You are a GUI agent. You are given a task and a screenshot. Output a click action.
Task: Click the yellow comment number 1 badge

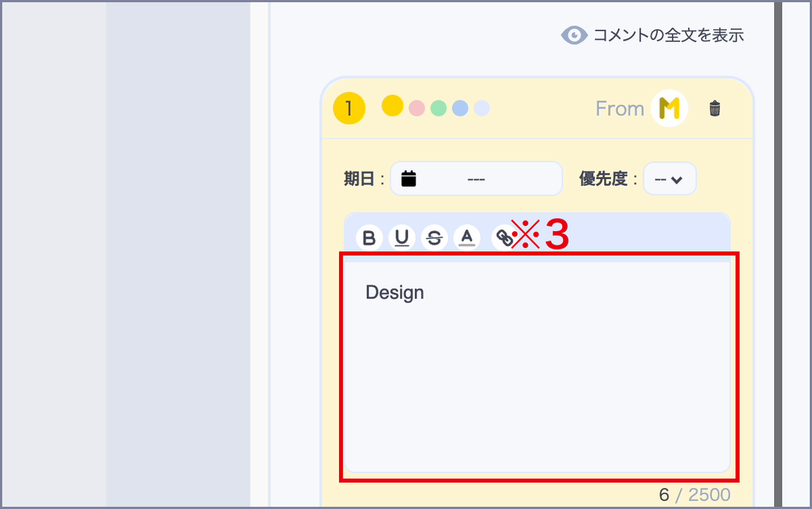(x=349, y=108)
